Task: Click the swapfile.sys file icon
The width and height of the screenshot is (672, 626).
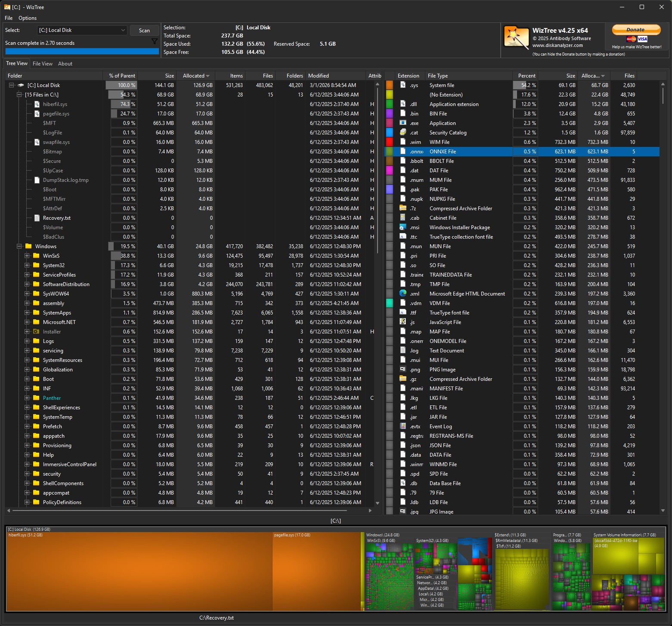Action: (x=37, y=142)
